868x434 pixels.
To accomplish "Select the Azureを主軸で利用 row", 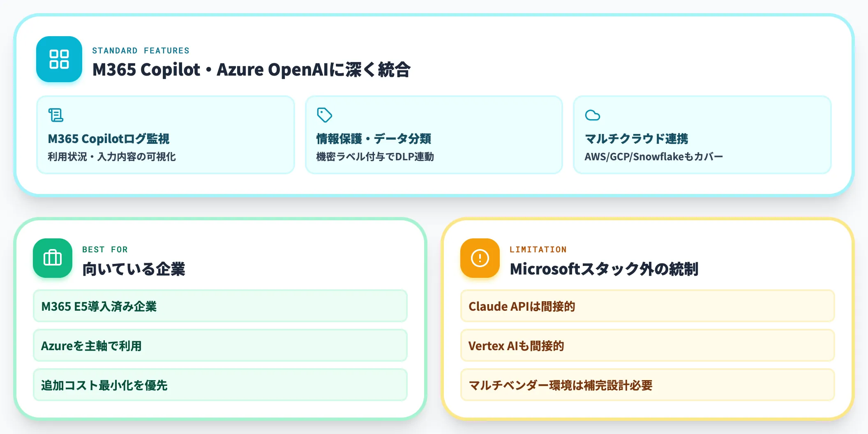I will [220, 345].
